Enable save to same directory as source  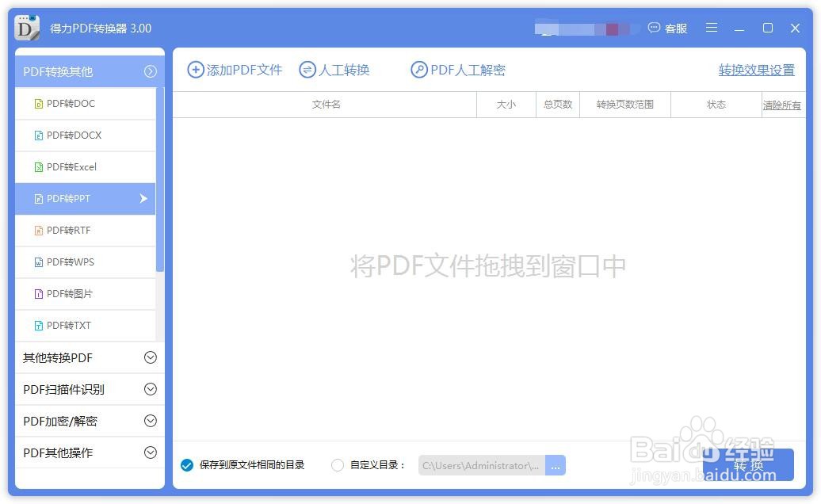pyautogui.click(x=187, y=465)
